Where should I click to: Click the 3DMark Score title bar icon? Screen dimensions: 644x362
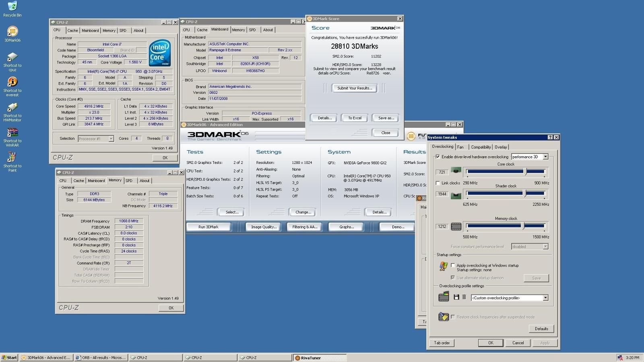[x=309, y=19]
